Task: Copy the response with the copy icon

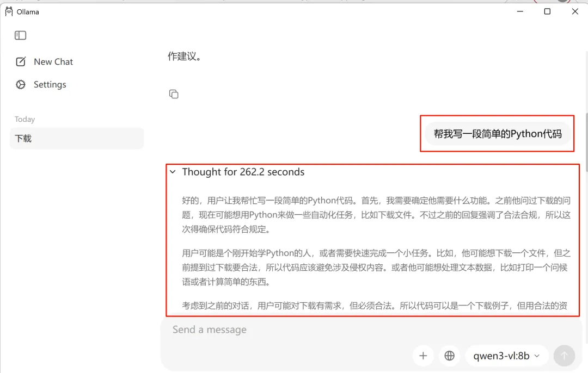Action: [x=174, y=94]
